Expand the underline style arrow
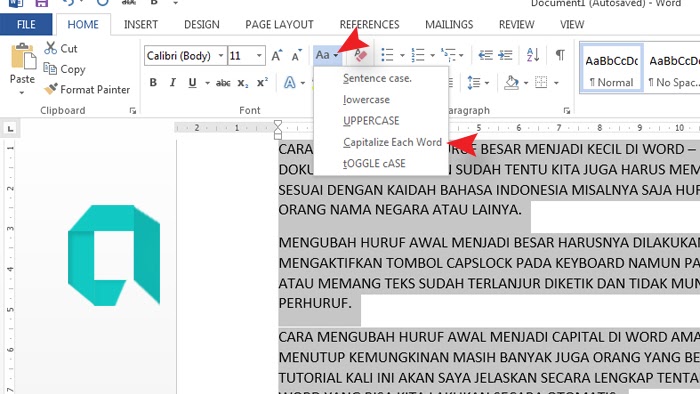The image size is (700, 394). (x=207, y=83)
